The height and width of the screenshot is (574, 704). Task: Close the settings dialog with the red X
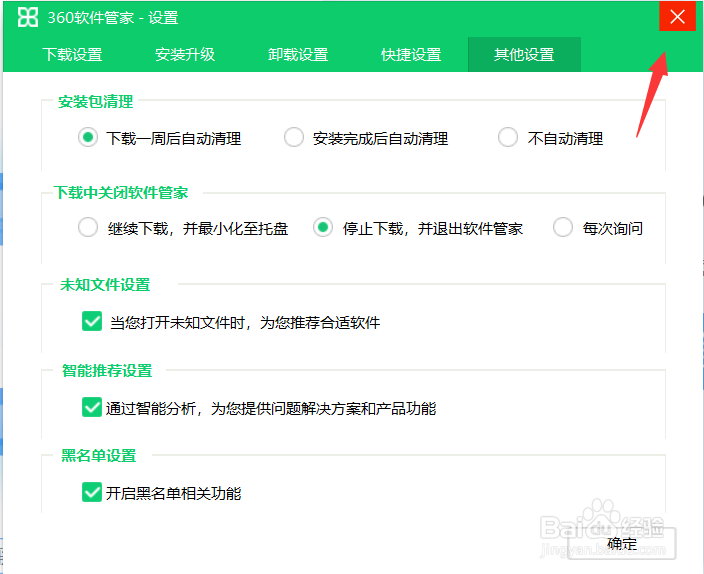tap(677, 17)
